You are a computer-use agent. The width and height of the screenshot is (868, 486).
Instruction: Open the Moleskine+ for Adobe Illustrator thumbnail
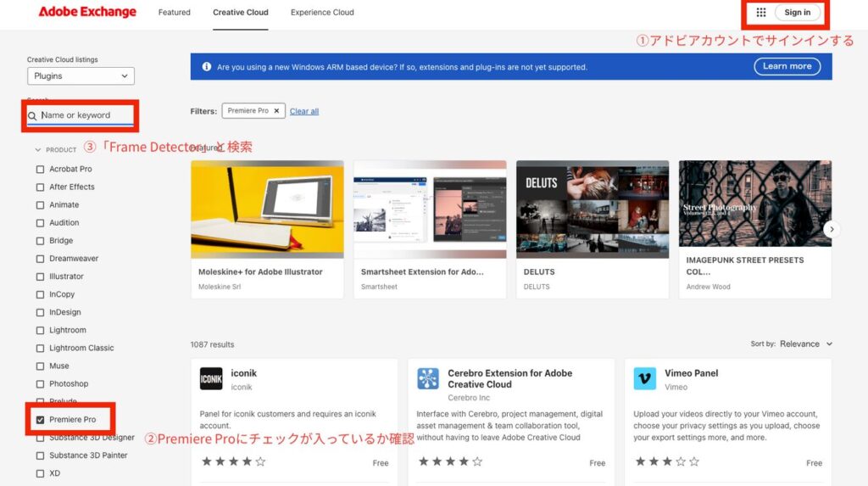point(267,209)
